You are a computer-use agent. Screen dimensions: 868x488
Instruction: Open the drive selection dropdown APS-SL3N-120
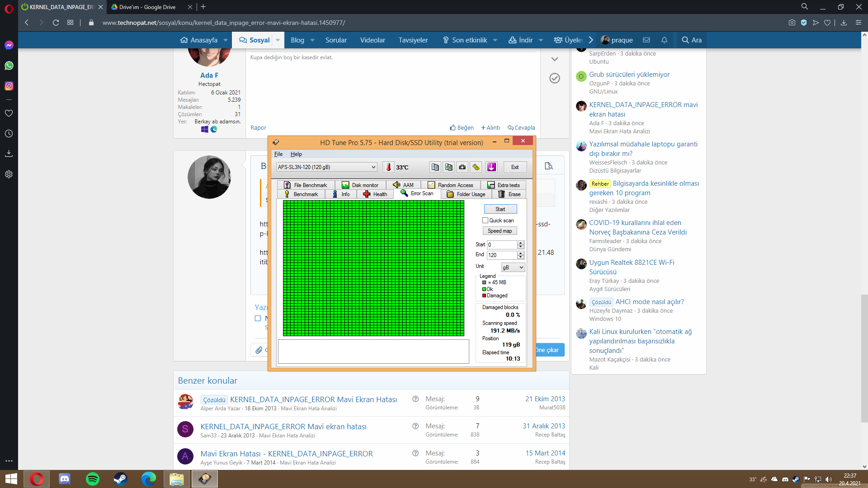pyautogui.click(x=326, y=167)
